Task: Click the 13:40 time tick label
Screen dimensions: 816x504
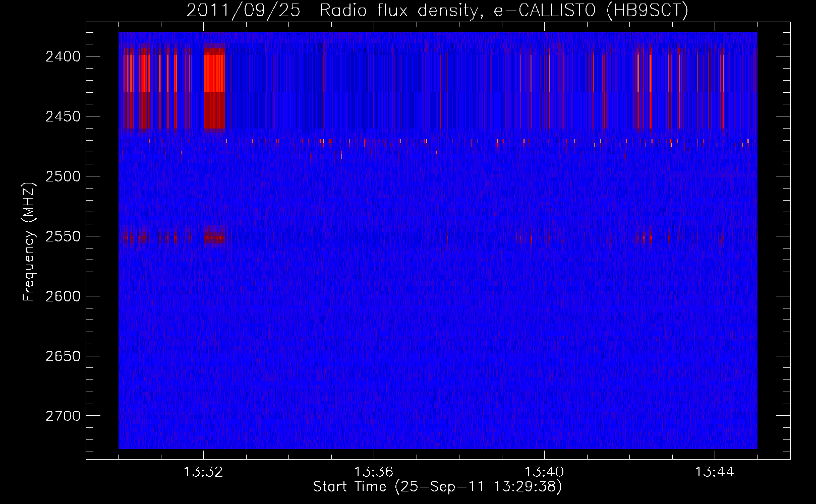Action: pos(544,472)
